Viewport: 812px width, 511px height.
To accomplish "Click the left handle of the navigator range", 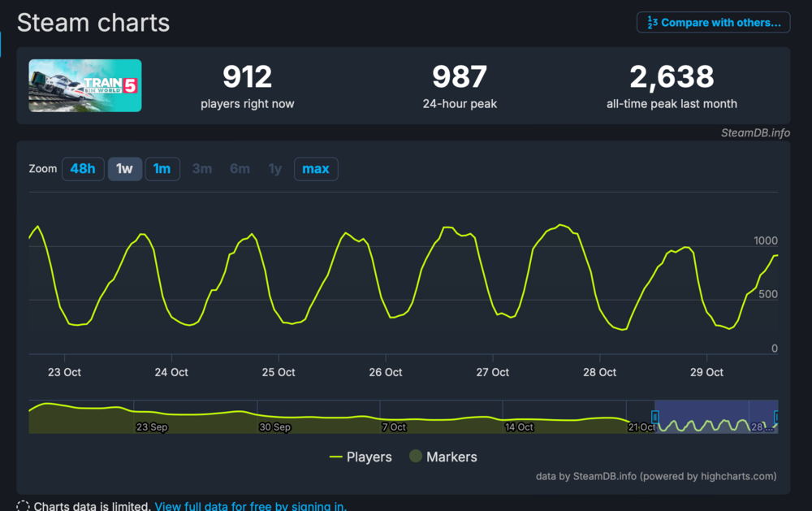I will tap(654, 417).
